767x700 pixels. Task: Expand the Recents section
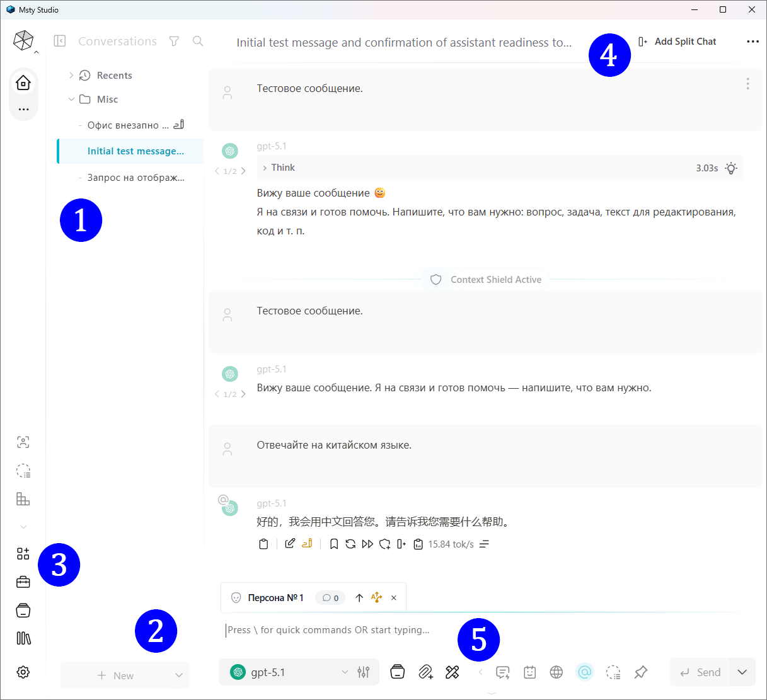pyautogui.click(x=71, y=75)
